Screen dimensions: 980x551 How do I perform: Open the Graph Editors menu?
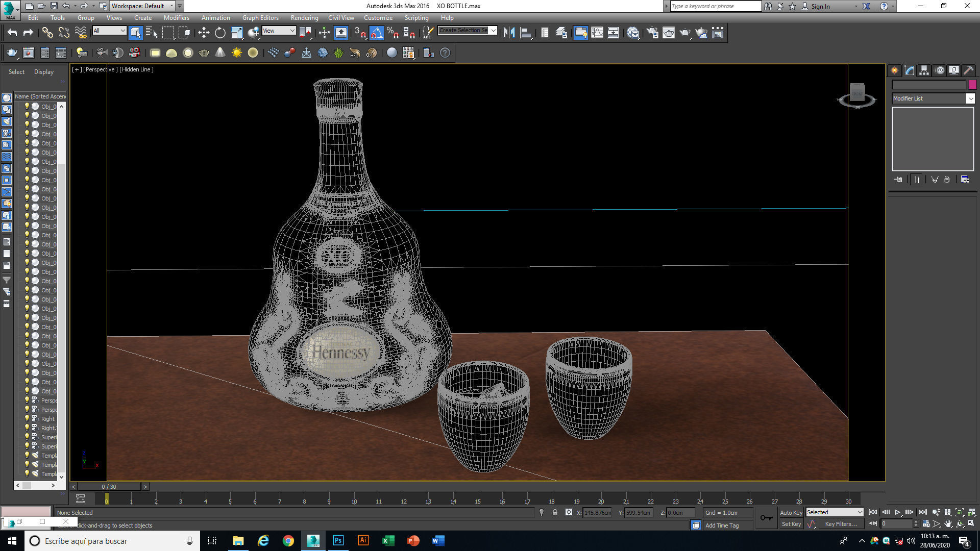[x=260, y=18]
